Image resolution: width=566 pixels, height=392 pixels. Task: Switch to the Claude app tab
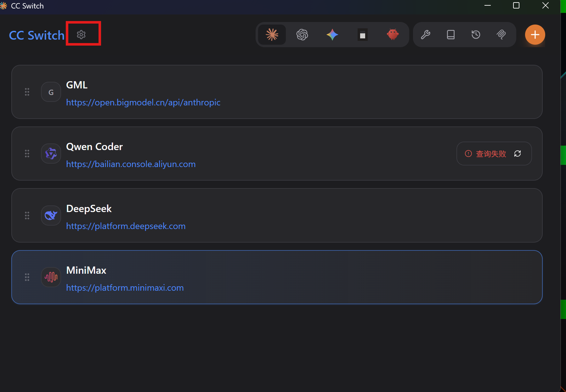tap(272, 35)
